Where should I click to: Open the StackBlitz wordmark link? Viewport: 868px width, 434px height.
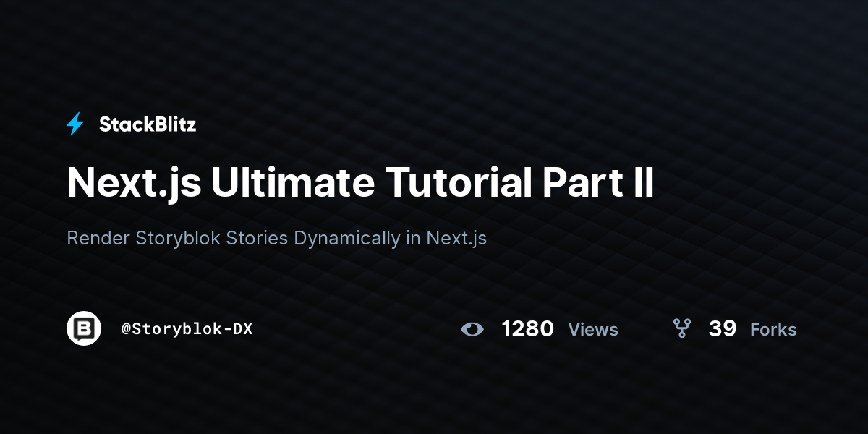148,124
